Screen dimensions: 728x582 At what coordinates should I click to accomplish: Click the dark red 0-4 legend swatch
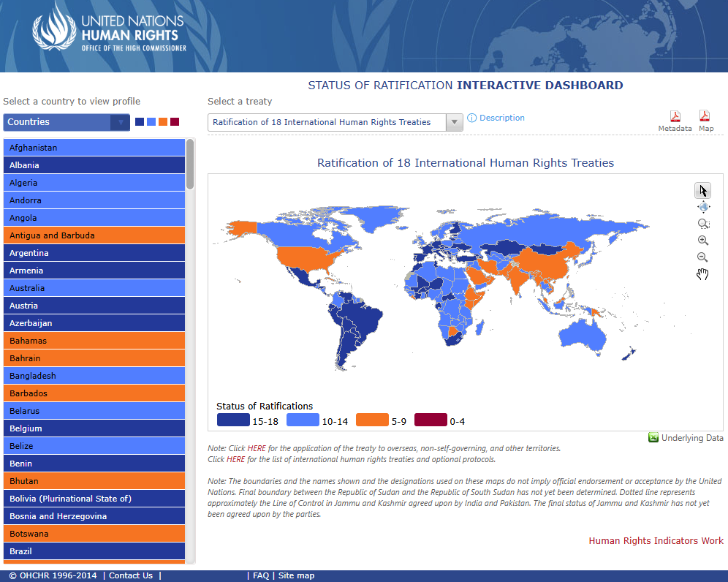[x=430, y=420]
